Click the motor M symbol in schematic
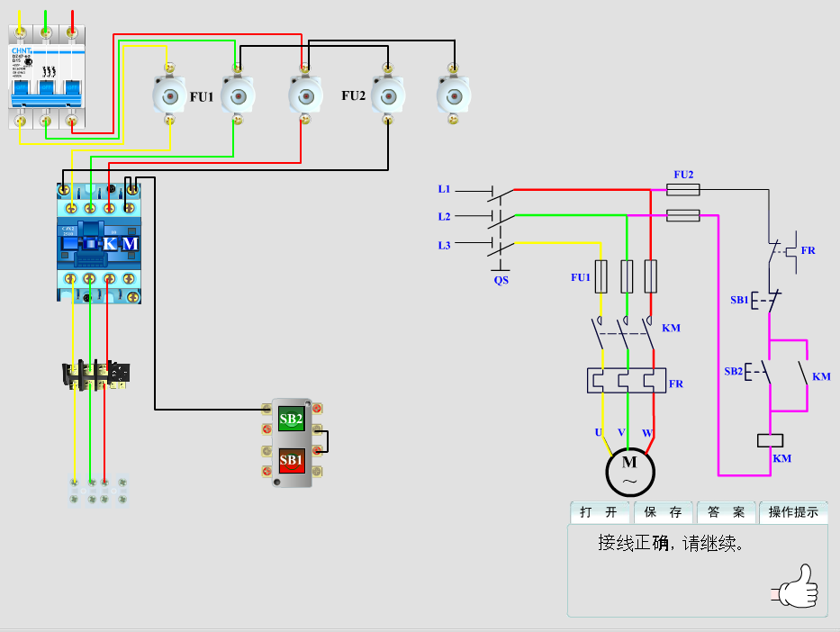840x632 pixels. point(630,473)
